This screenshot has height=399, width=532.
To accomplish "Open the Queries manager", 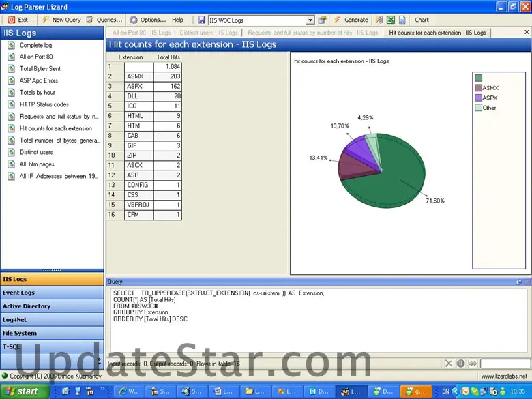I will tap(104, 20).
